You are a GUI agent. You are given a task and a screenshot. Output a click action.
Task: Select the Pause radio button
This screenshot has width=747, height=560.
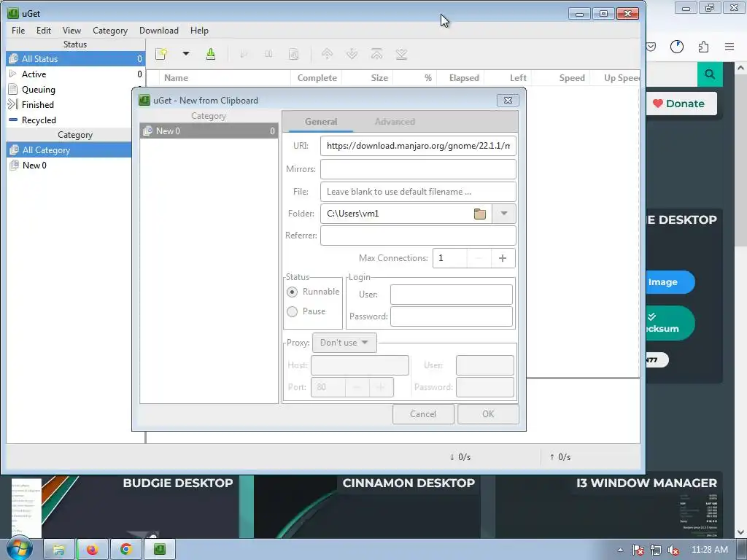click(x=292, y=311)
